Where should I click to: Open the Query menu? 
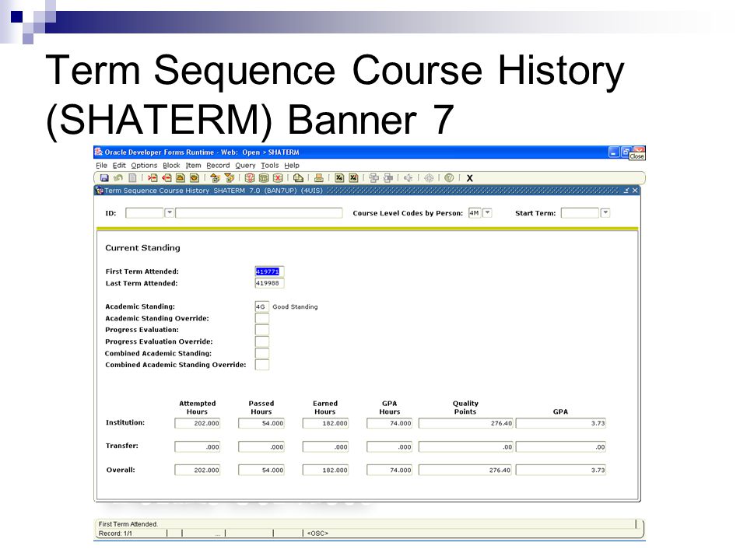[x=245, y=165]
